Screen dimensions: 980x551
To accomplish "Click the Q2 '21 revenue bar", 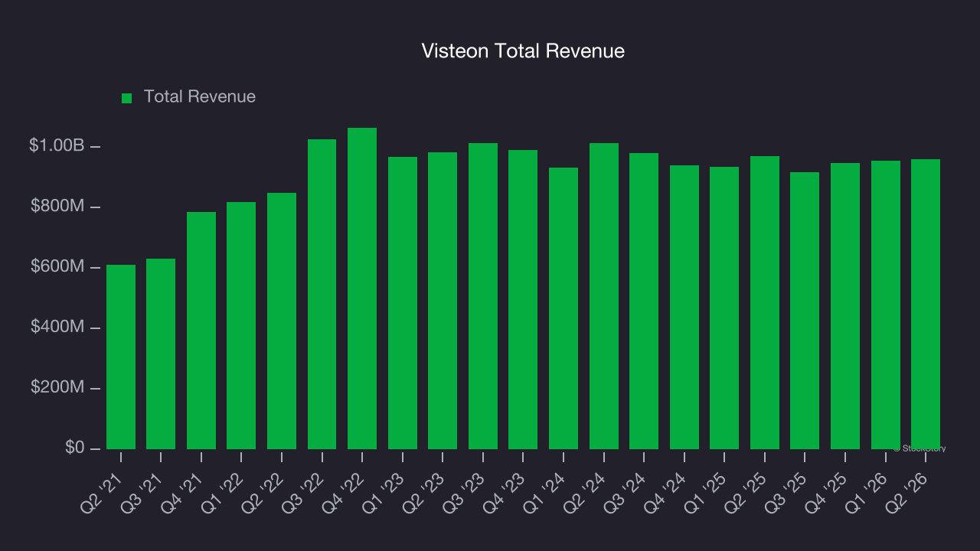I will [121, 357].
